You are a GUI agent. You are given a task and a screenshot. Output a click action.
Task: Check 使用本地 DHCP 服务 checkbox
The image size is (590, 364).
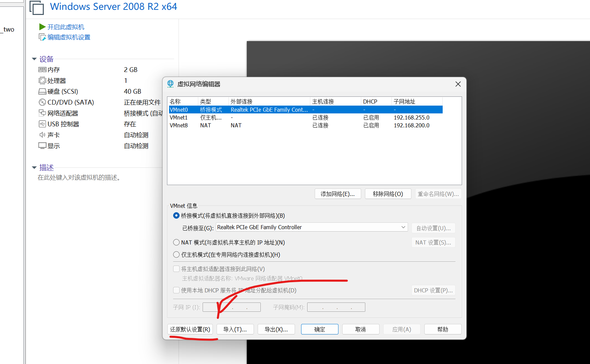pos(176,290)
